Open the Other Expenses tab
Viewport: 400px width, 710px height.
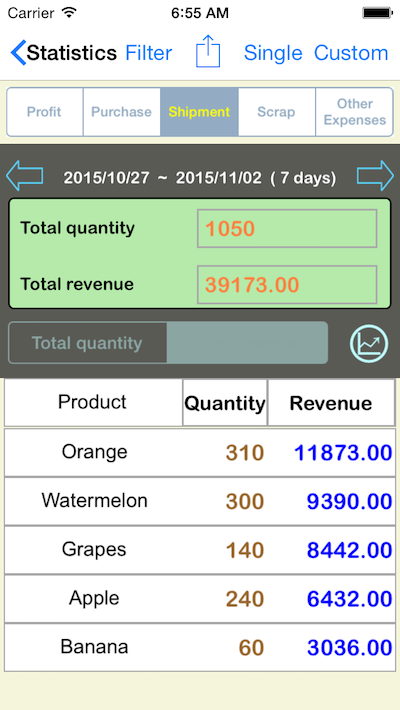[355, 112]
